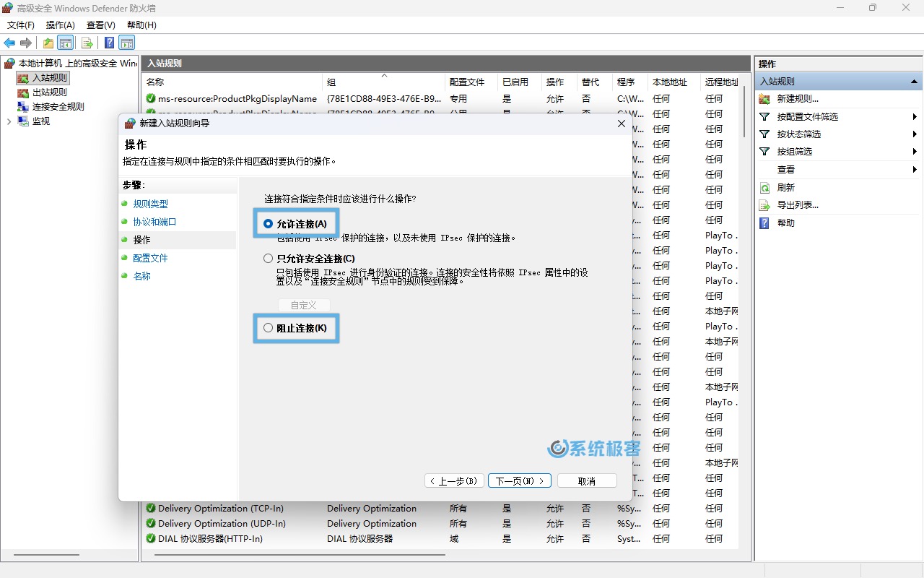Image resolution: width=924 pixels, height=578 pixels.
Task: Select the 允许连接(A) radio button
Action: 269,224
